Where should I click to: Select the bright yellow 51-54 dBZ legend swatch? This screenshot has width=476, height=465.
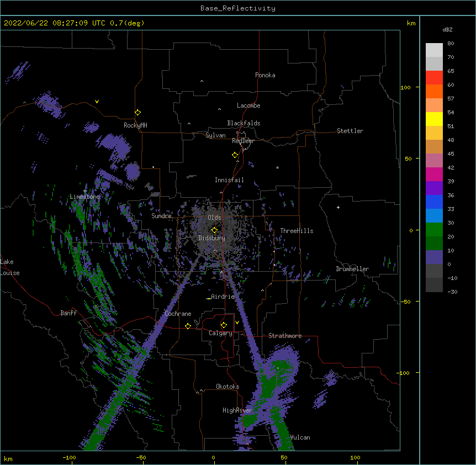434,119
